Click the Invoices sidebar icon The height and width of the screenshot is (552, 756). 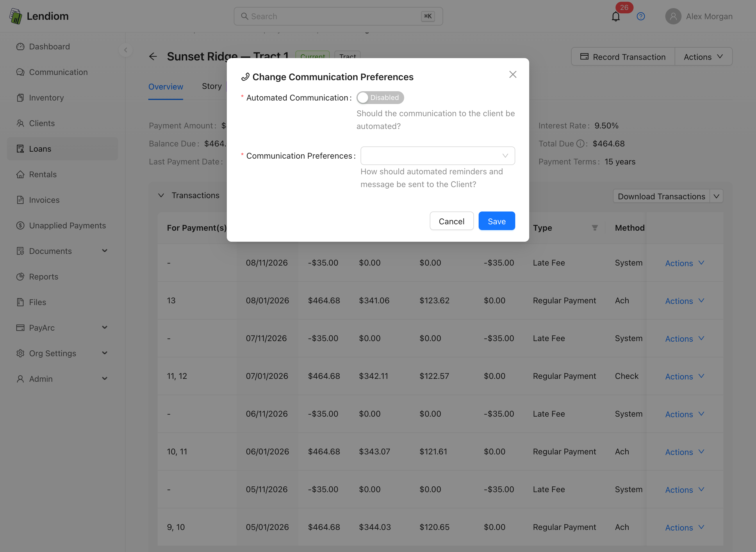(20, 200)
